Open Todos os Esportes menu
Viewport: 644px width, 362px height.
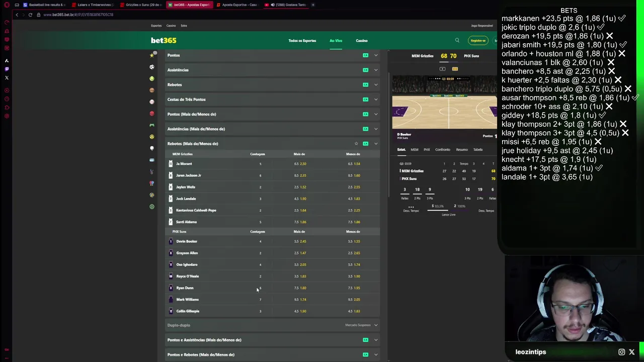pyautogui.click(x=302, y=41)
